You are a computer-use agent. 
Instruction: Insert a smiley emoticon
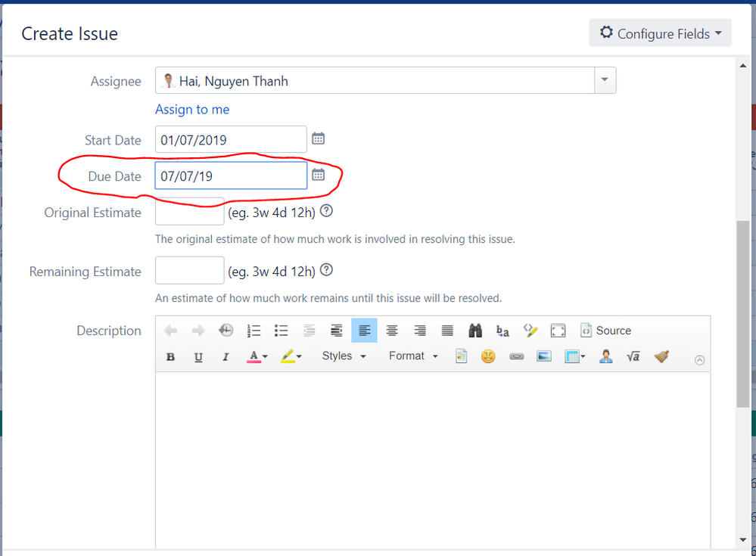[x=488, y=356]
